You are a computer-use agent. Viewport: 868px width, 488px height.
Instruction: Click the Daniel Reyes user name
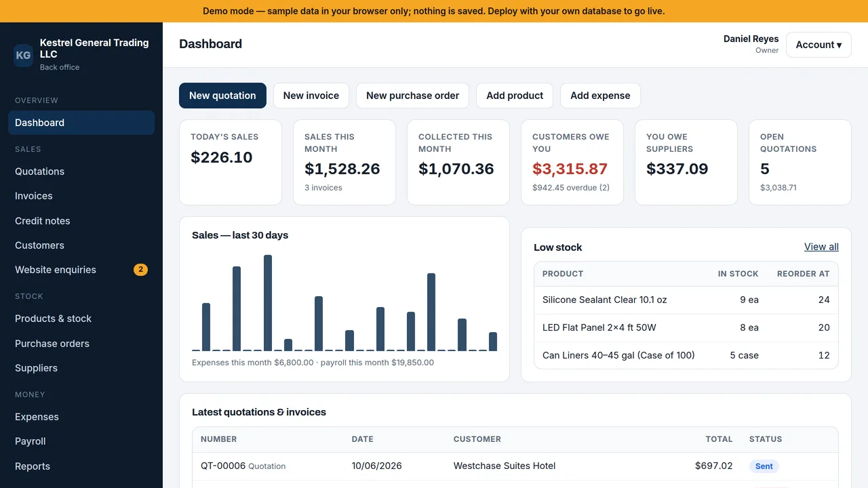tap(751, 39)
